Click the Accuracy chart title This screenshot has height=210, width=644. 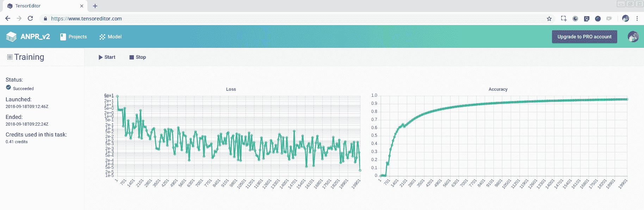point(498,89)
